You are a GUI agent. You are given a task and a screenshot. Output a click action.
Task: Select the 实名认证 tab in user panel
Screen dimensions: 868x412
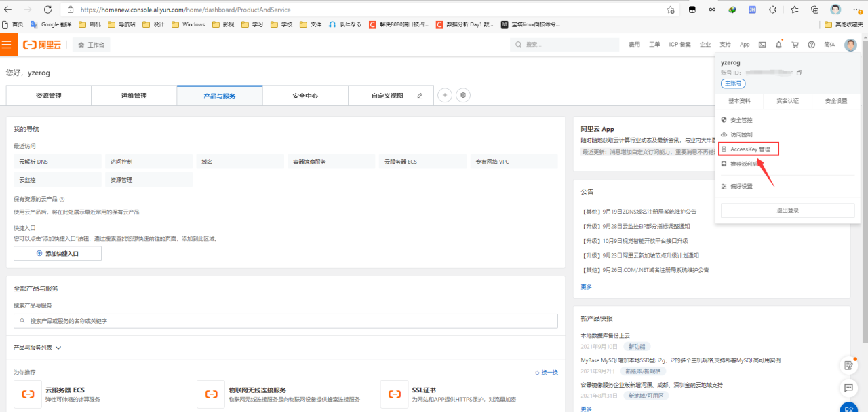(788, 100)
